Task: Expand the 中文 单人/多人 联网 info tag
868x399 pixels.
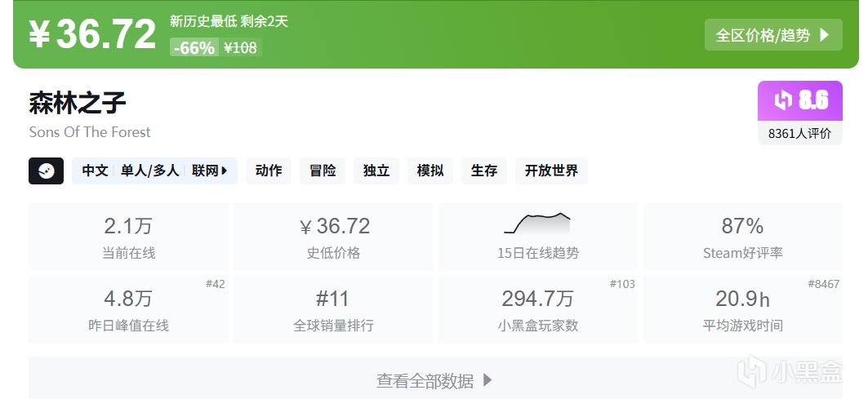Action: click(x=154, y=171)
